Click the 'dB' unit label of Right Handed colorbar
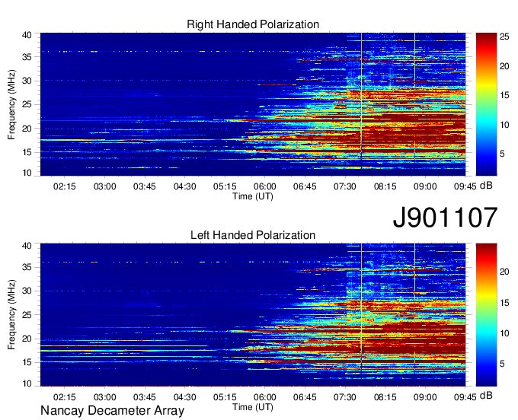 (486, 186)
